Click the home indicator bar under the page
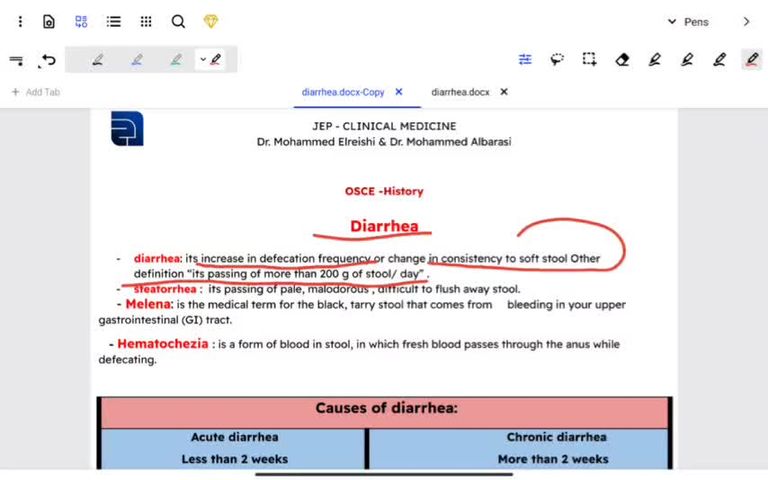Image resolution: width=768 pixels, height=480 pixels. coord(384,474)
